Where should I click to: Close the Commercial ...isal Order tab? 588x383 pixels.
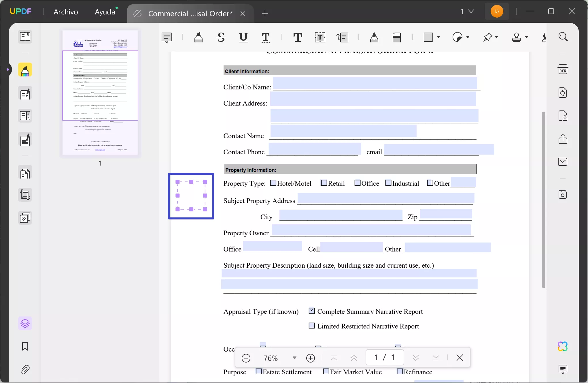pyautogui.click(x=243, y=14)
